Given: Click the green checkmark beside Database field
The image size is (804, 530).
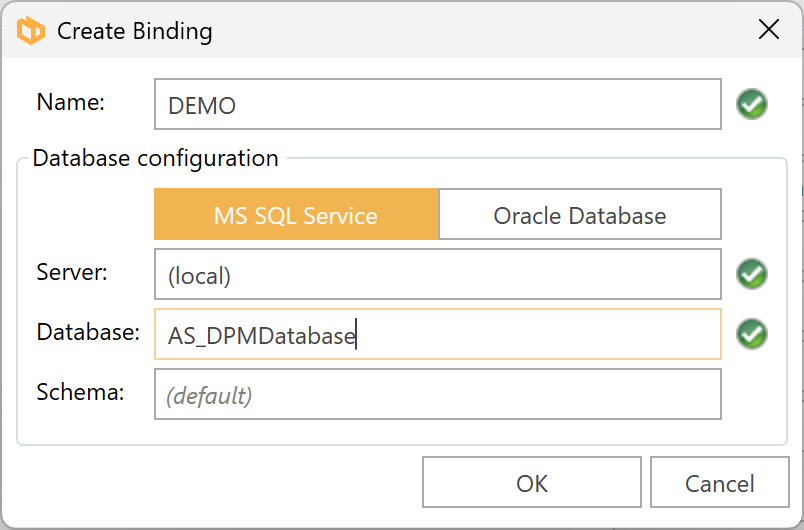Looking at the screenshot, I should pos(752,334).
